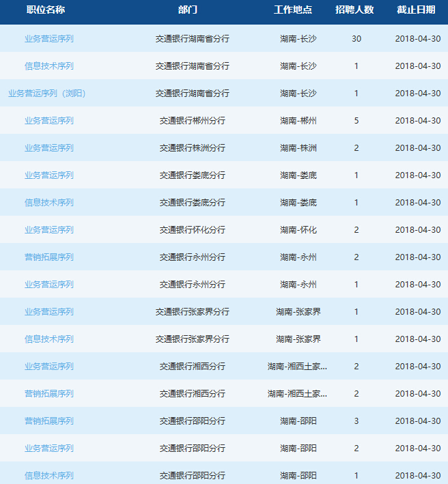
Task: Select 交通银行湖南省分行 in the 浏阳 row
Action: click(x=193, y=94)
